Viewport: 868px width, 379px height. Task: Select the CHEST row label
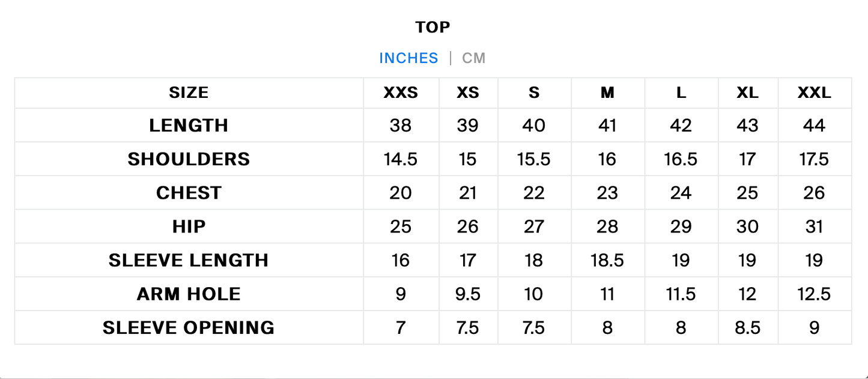189,193
